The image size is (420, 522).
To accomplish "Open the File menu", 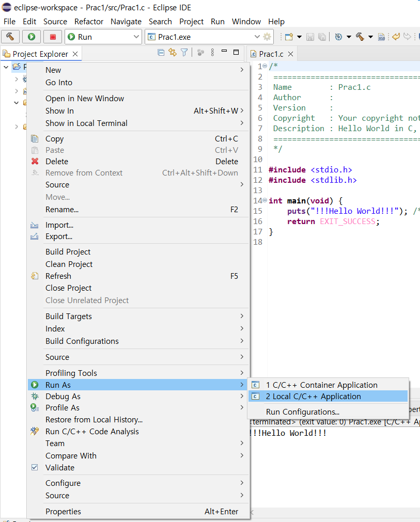I will 9,22.
